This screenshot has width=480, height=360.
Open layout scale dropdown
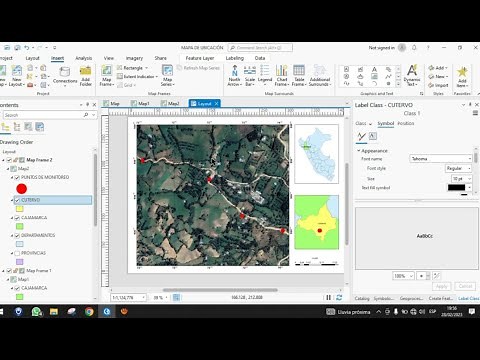tap(128, 297)
